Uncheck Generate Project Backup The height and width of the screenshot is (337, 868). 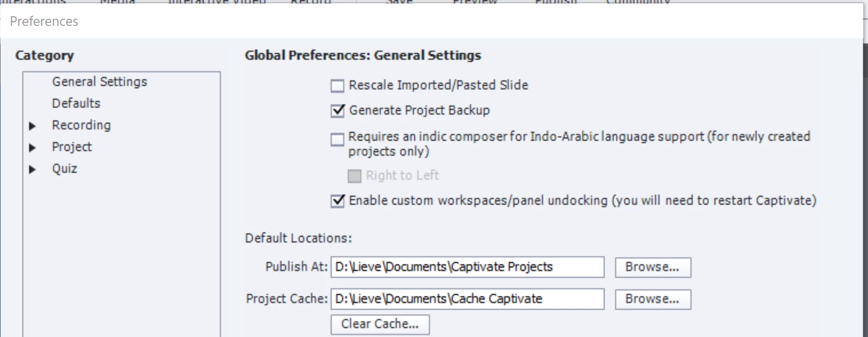(338, 111)
